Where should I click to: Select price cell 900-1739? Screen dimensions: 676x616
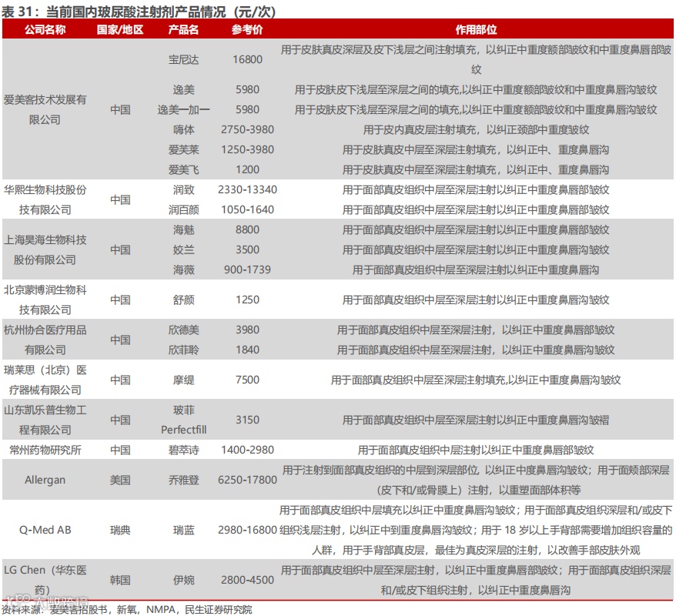247,269
